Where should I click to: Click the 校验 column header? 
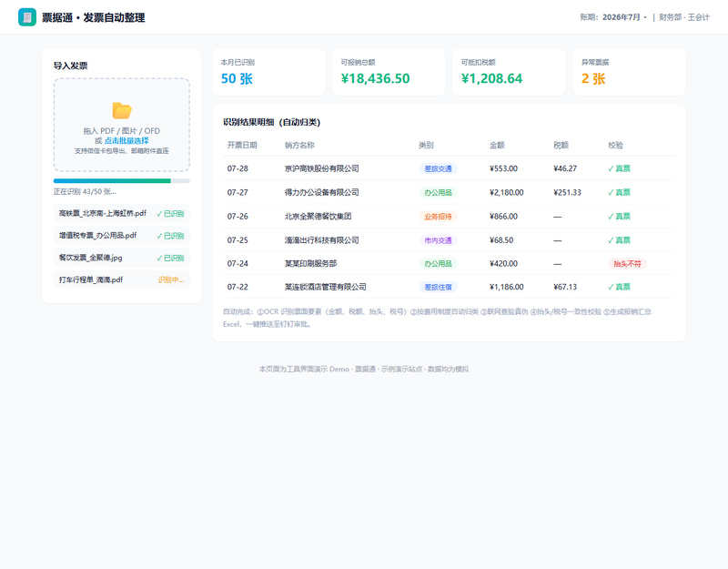[616, 145]
